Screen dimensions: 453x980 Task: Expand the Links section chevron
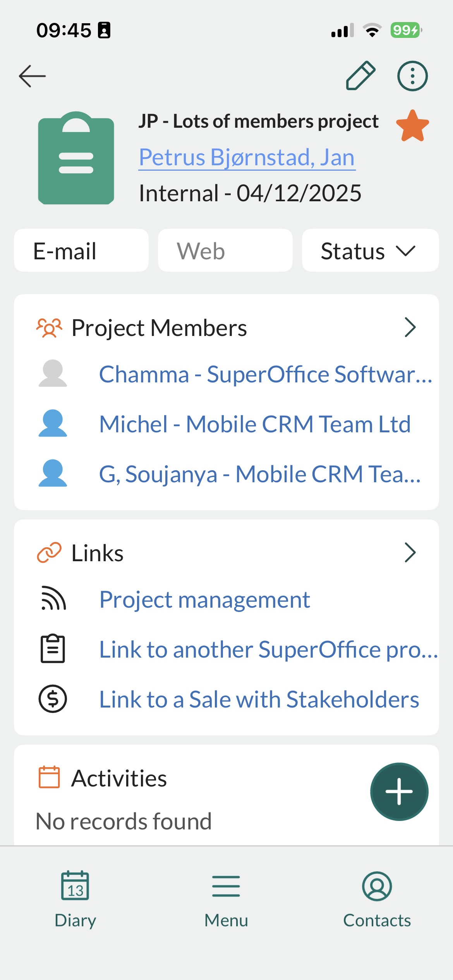pos(410,553)
